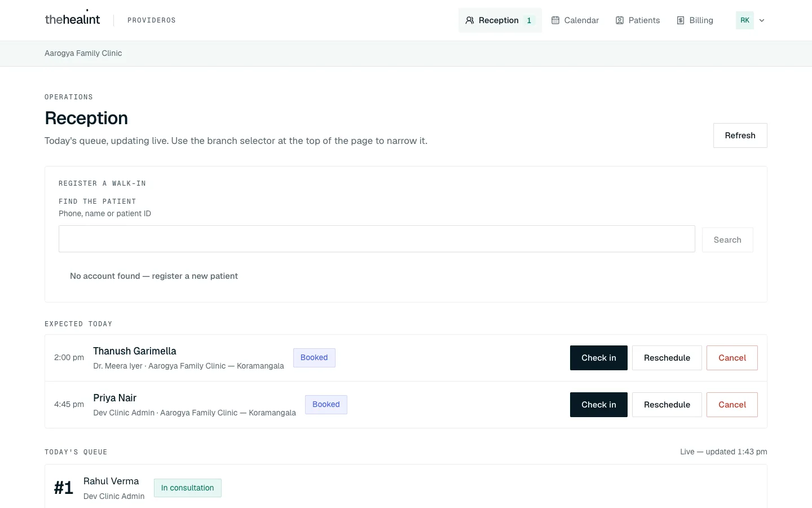The image size is (812, 508).
Task: Click the In consultation status badge
Action: (x=188, y=488)
